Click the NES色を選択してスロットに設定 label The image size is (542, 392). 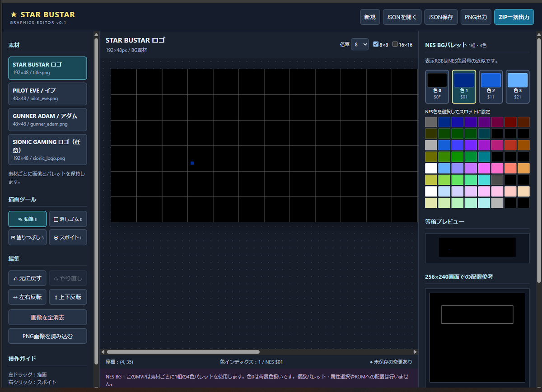click(458, 112)
